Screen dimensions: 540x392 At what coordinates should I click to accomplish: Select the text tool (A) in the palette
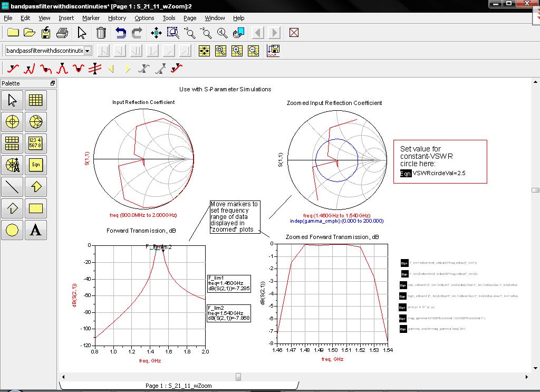pos(35,230)
